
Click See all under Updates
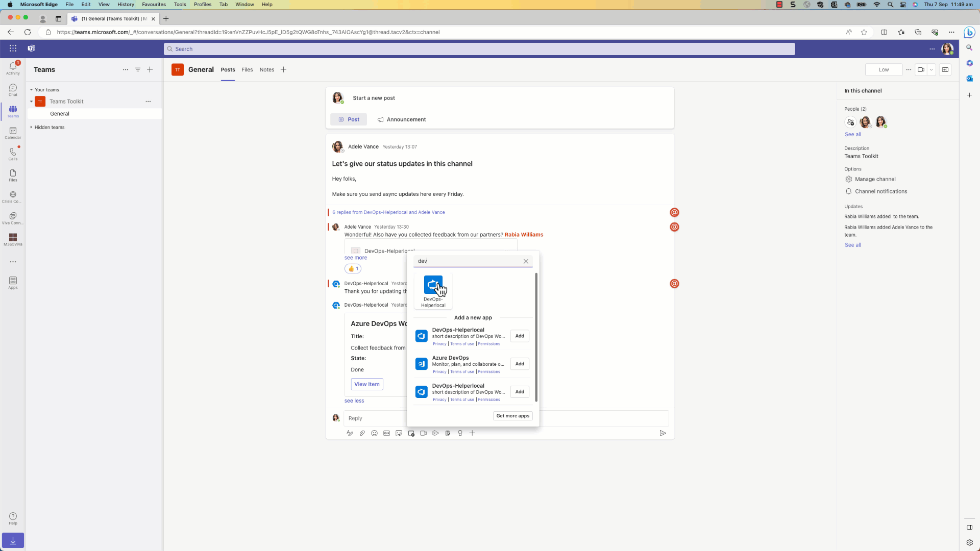tap(852, 245)
